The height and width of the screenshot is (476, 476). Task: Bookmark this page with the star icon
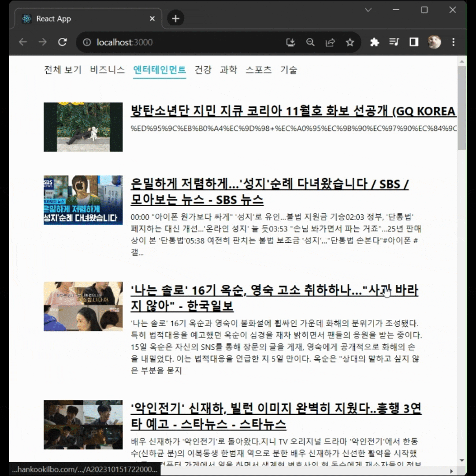pyautogui.click(x=350, y=42)
